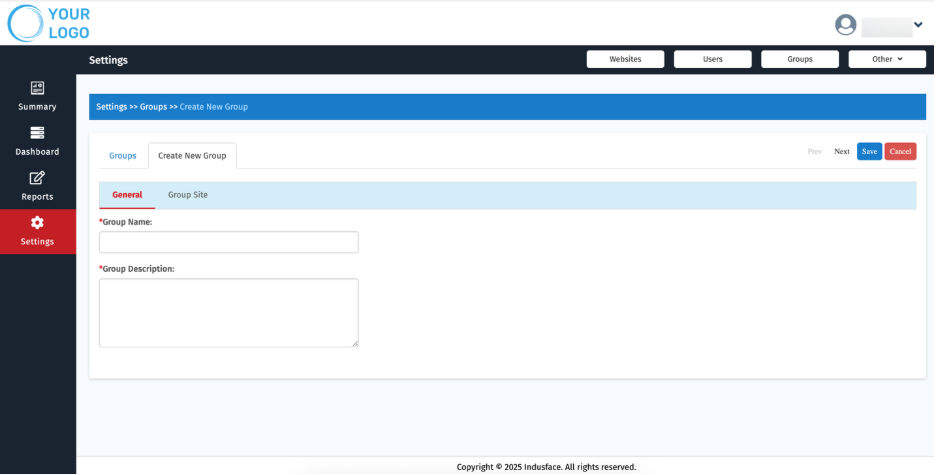Expand the user account dropdown arrow
Image resolution: width=936 pixels, height=475 pixels.
pyautogui.click(x=918, y=24)
